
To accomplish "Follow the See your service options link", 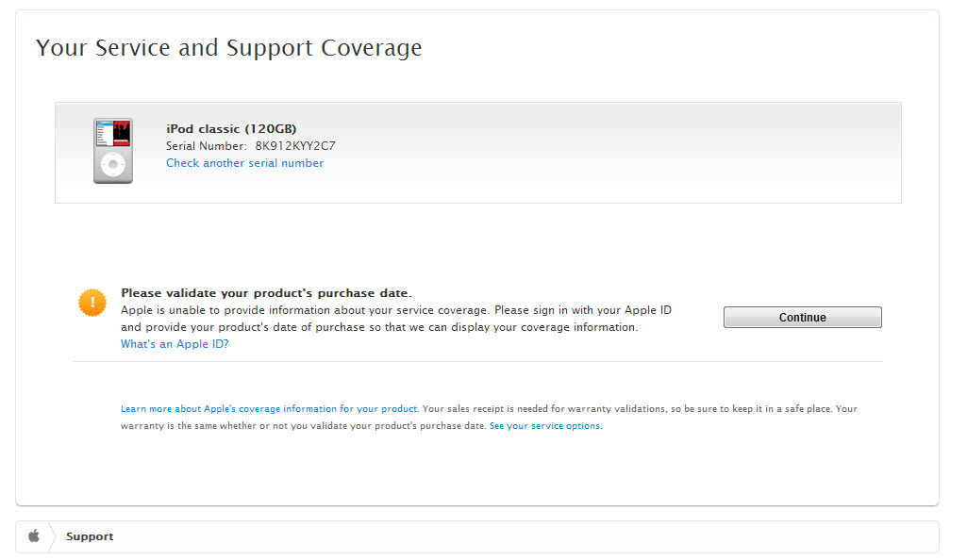I will pos(544,426).
